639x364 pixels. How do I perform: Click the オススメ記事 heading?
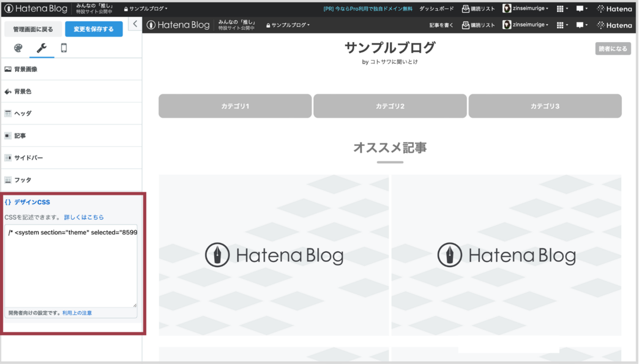click(390, 147)
